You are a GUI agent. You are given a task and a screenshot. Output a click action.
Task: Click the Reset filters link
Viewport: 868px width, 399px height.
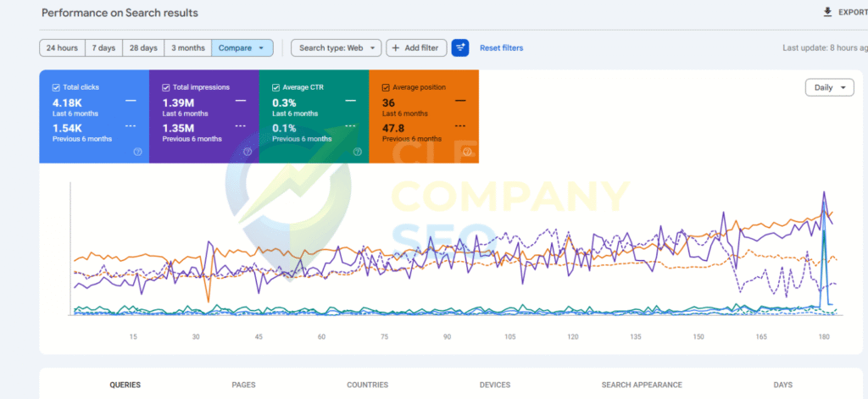point(501,48)
